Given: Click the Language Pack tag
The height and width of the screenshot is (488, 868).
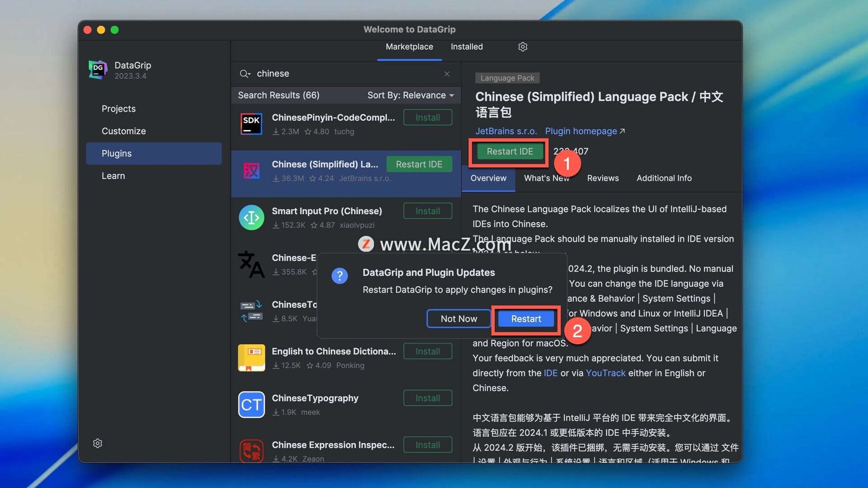Looking at the screenshot, I should pos(507,78).
